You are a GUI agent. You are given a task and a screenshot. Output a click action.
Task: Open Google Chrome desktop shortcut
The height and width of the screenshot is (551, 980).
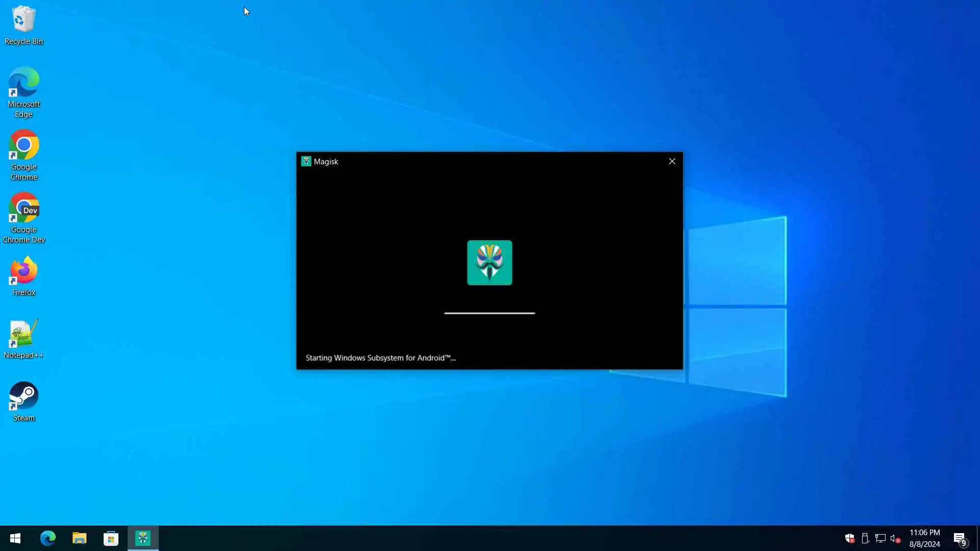23,155
